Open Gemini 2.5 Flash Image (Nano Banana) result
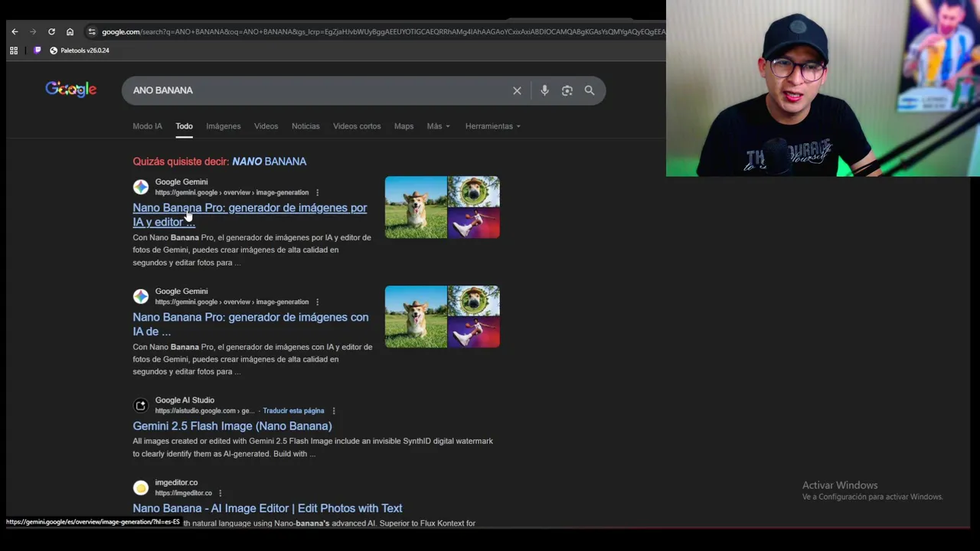 click(232, 426)
